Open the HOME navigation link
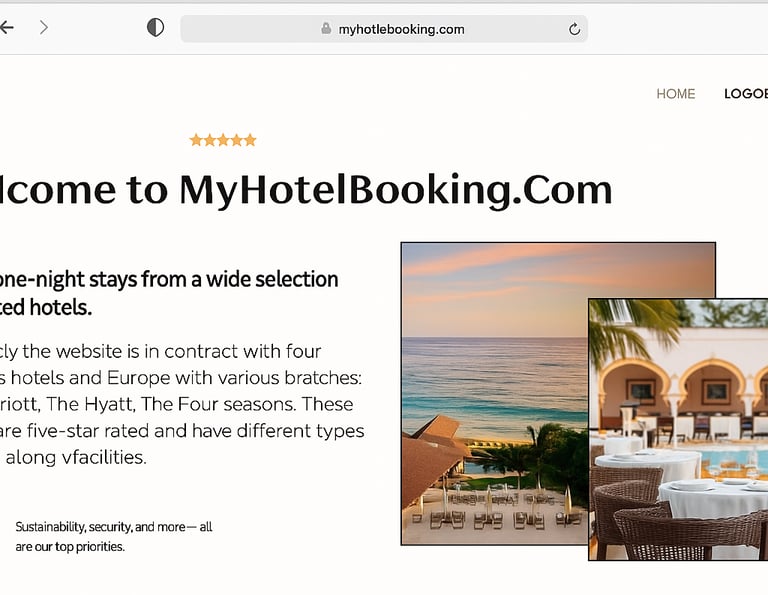Image resolution: width=768 pixels, height=595 pixels. click(x=675, y=94)
